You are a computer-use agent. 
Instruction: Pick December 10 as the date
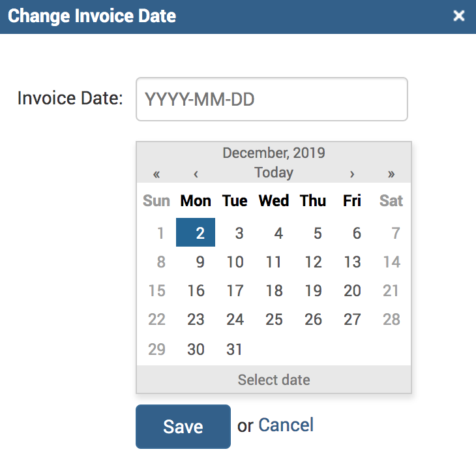coord(235,262)
